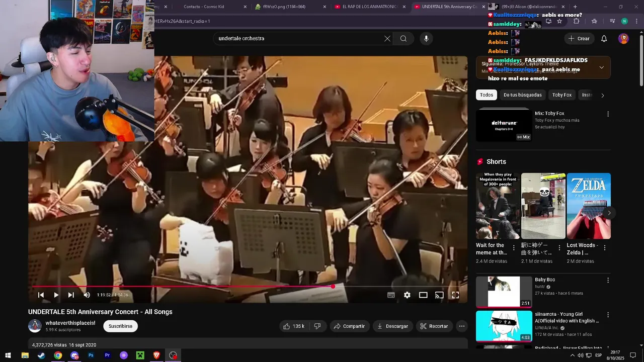Open the Lost Woods Zelda short
Screen dimensions: 644x362
[x=589, y=206]
